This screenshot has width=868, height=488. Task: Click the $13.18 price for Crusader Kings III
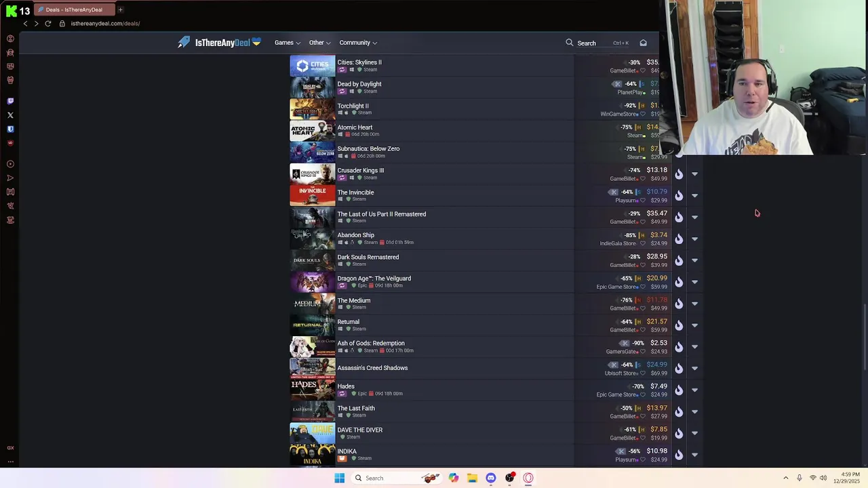[x=656, y=170]
